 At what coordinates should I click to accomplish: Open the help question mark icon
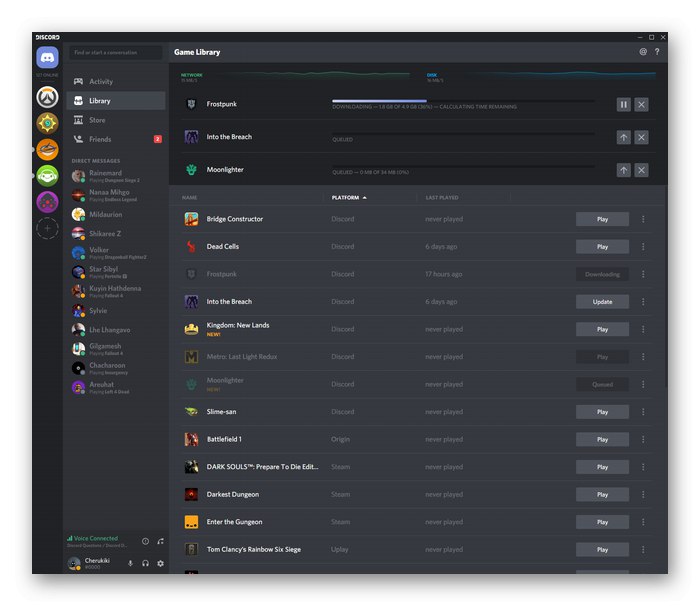tap(657, 52)
